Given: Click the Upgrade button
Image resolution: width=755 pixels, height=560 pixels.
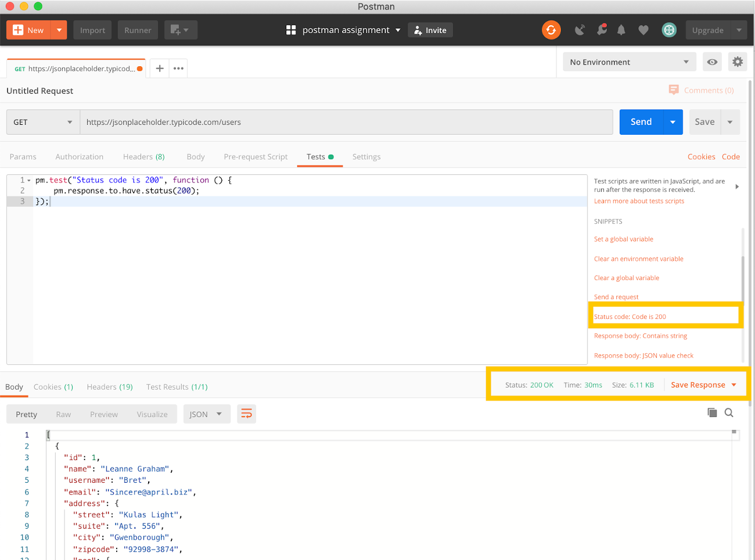Looking at the screenshot, I should point(707,30).
